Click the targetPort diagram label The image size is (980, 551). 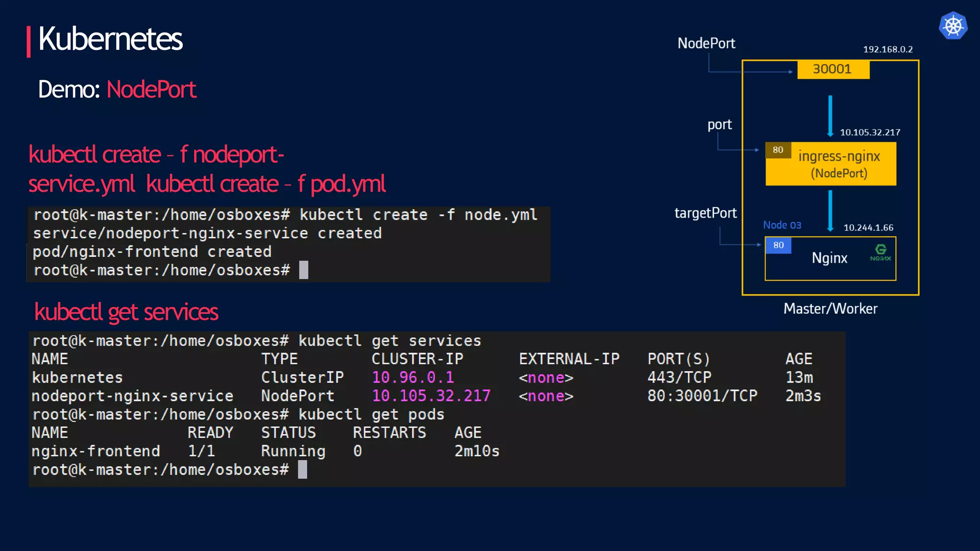[x=705, y=213]
